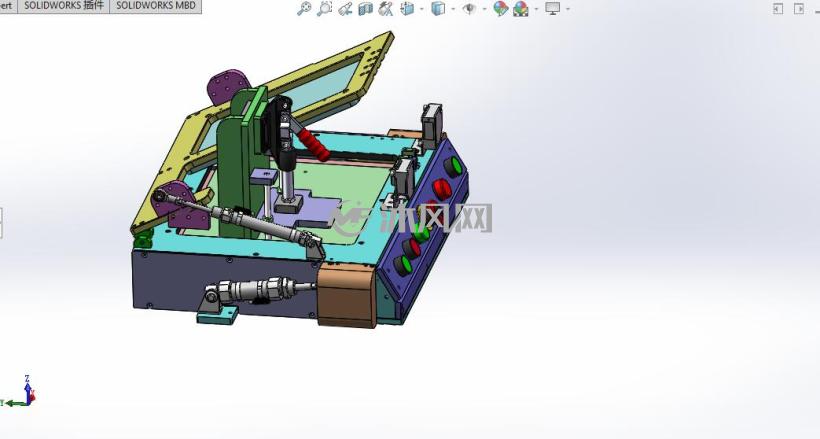Expand the Display Style dropdown arrow

coord(453,9)
